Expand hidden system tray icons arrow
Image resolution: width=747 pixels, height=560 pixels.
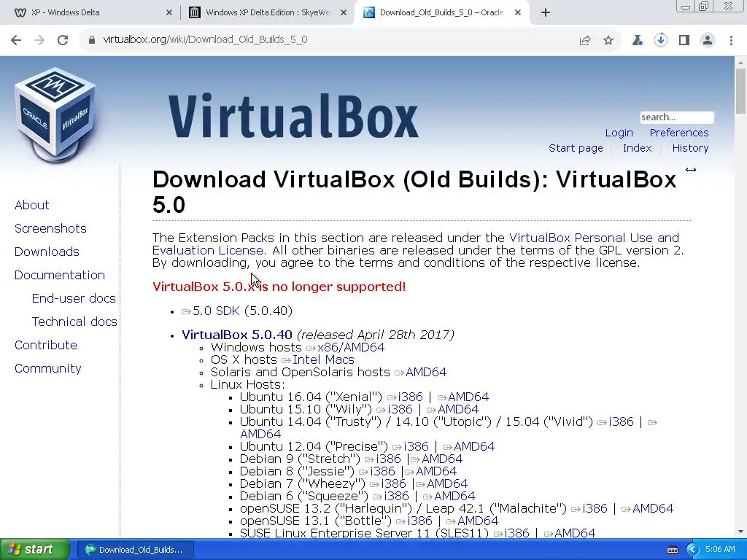692,550
